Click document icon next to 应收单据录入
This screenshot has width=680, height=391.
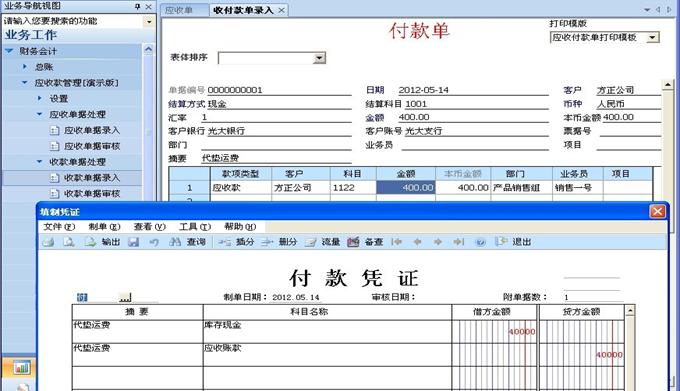click(54, 130)
